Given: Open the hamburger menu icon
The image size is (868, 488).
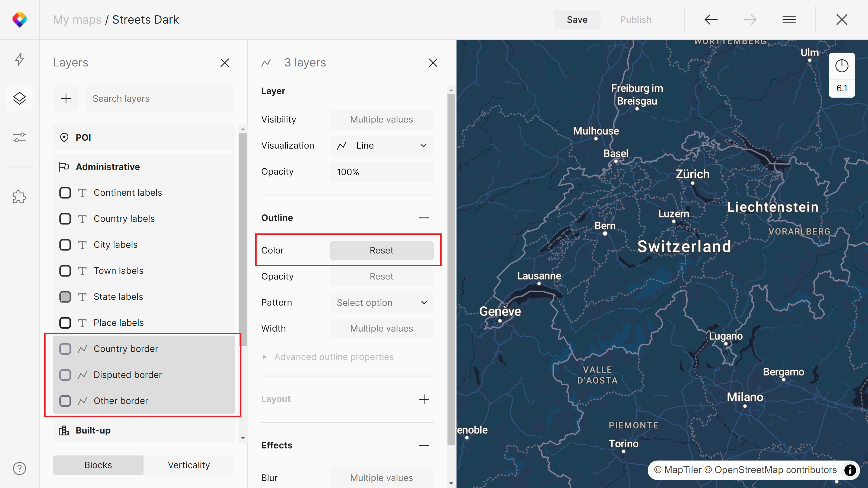Looking at the screenshot, I should pyautogui.click(x=789, y=20).
